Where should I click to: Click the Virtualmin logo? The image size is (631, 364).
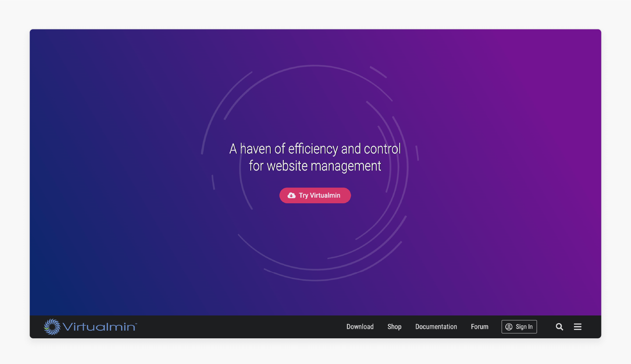(x=90, y=327)
